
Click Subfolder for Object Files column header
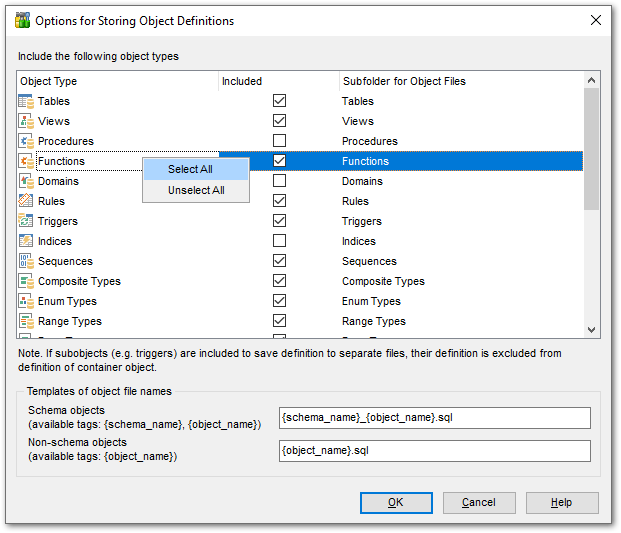tap(461, 81)
